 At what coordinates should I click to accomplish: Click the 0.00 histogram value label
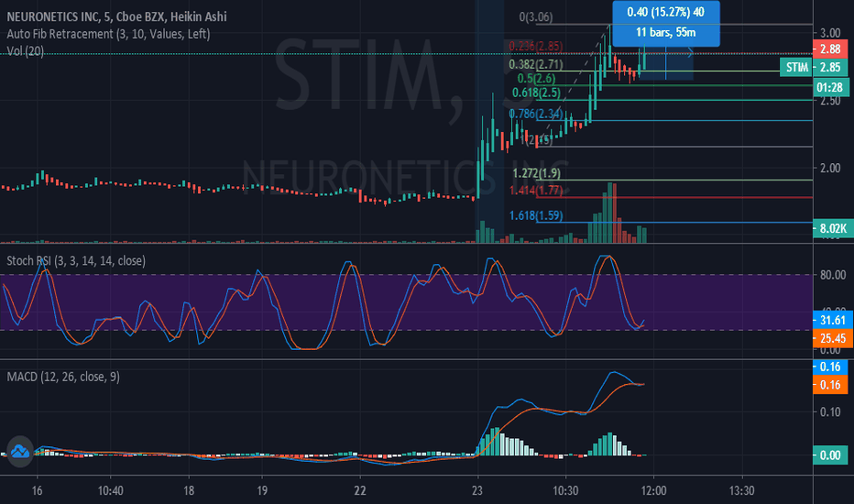click(x=830, y=455)
